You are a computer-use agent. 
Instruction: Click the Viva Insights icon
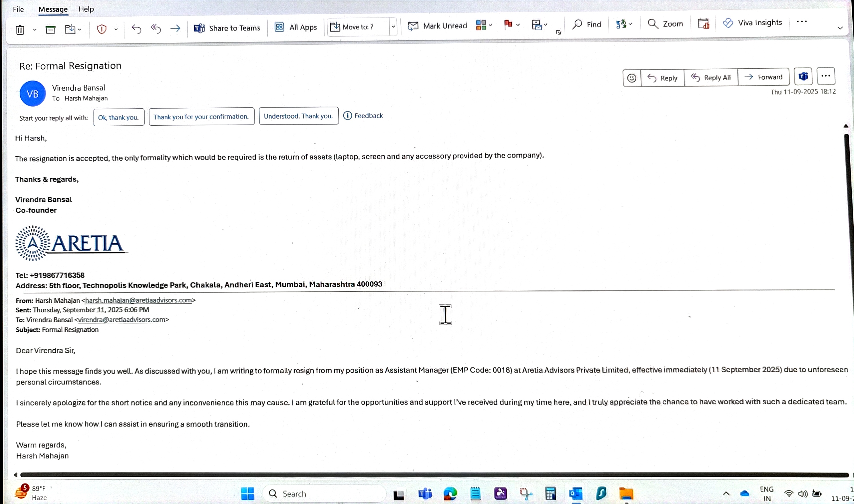click(727, 23)
